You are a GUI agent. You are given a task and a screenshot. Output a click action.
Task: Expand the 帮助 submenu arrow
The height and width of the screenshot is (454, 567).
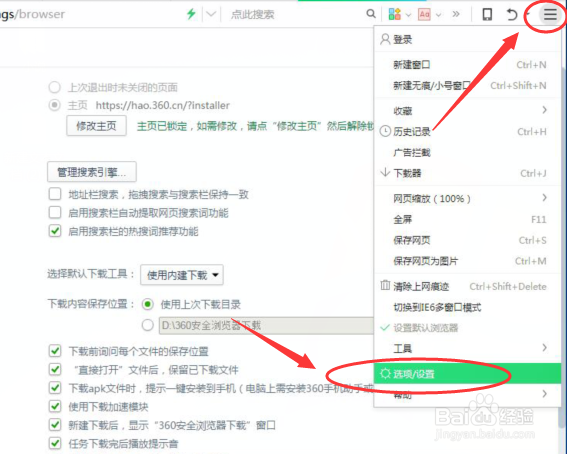(545, 393)
